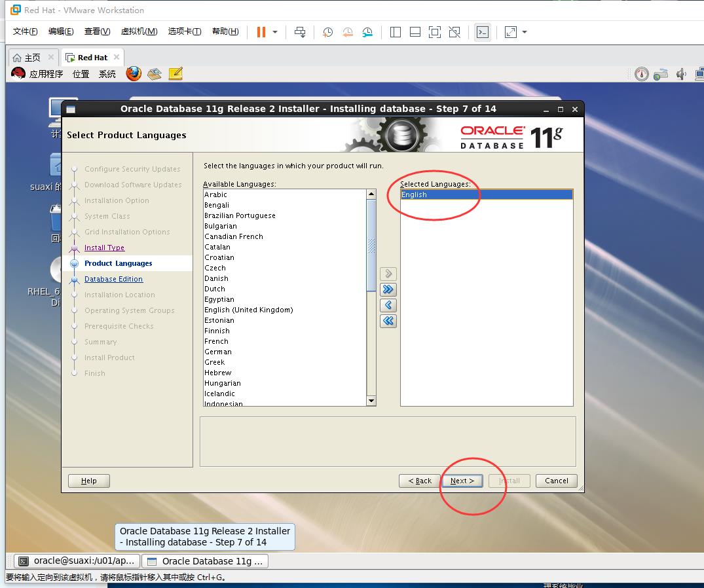Click the VMware pause virtual machine icon
Viewport: 704px width, 588px height.
(x=261, y=32)
